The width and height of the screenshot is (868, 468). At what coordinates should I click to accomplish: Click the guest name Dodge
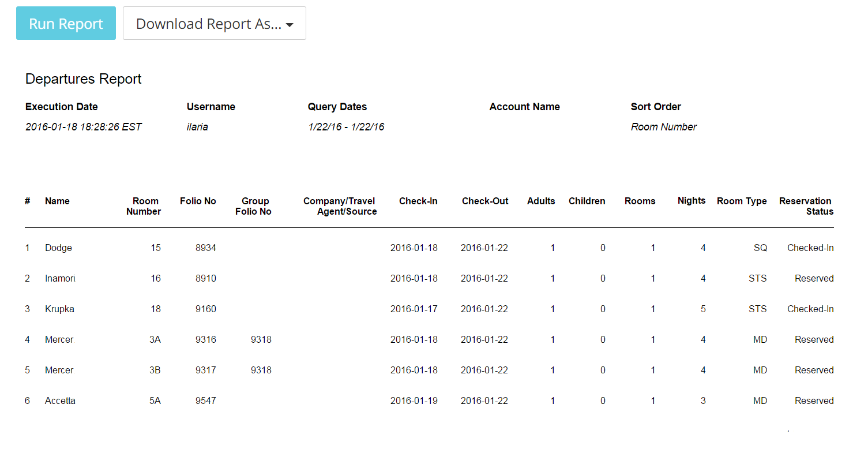[58, 248]
